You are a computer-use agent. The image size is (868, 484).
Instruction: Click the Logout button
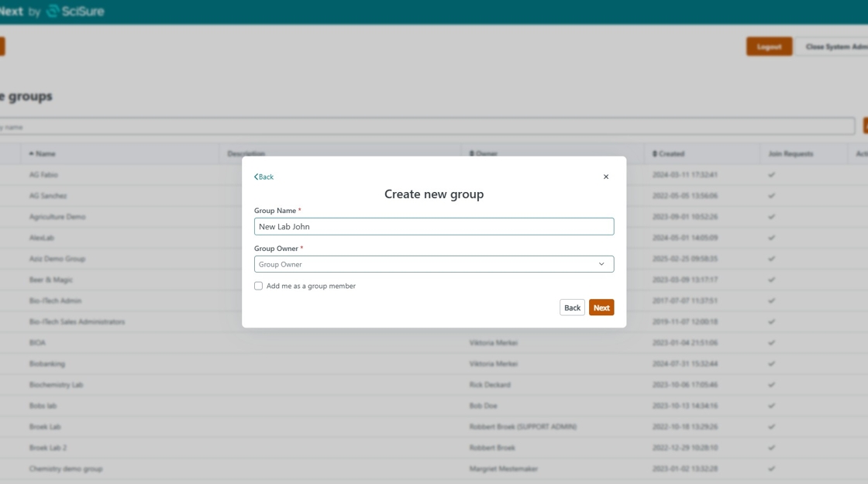(x=769, y=46)
